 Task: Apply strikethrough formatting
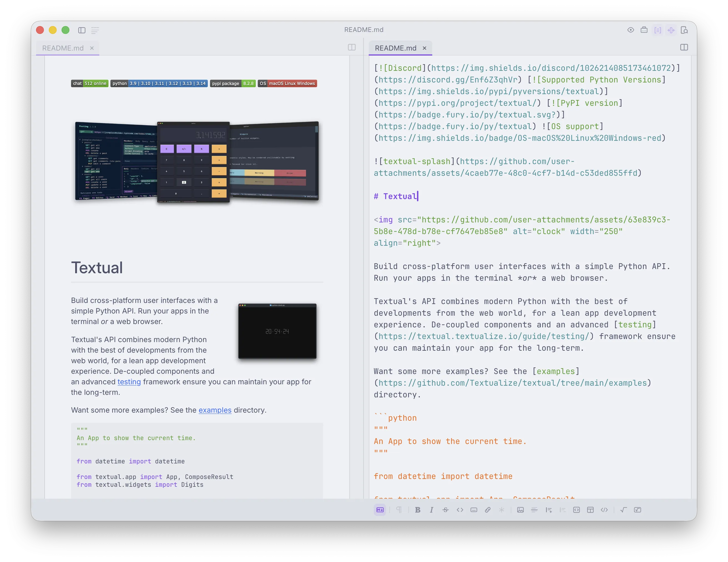click(x=446, y=510)
